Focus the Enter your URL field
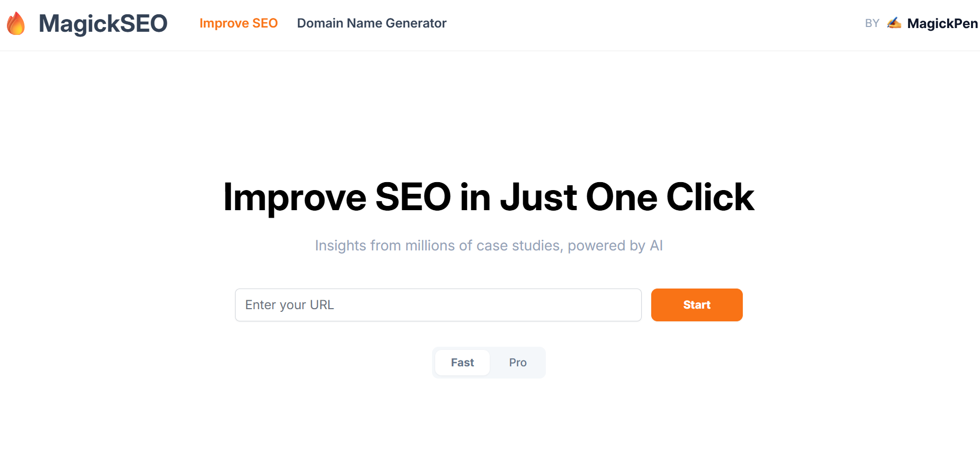 click(x=438, y=305)
